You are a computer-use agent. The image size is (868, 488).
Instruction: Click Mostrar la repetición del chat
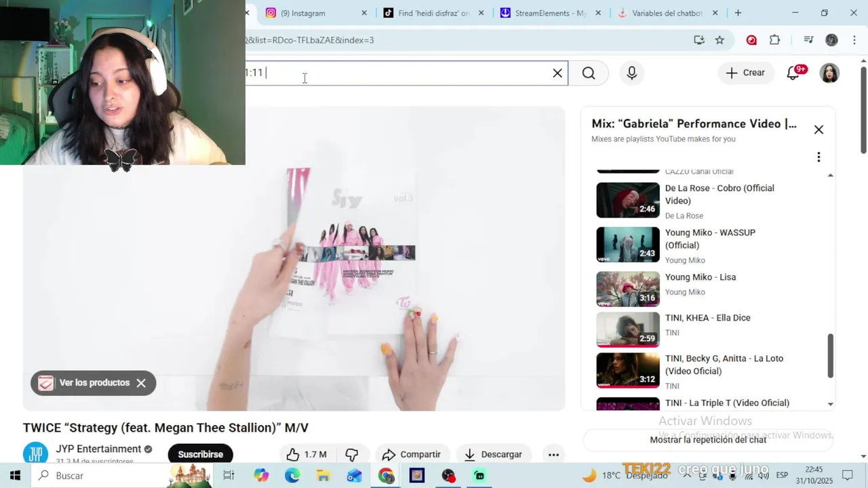(x=708, y=440)
